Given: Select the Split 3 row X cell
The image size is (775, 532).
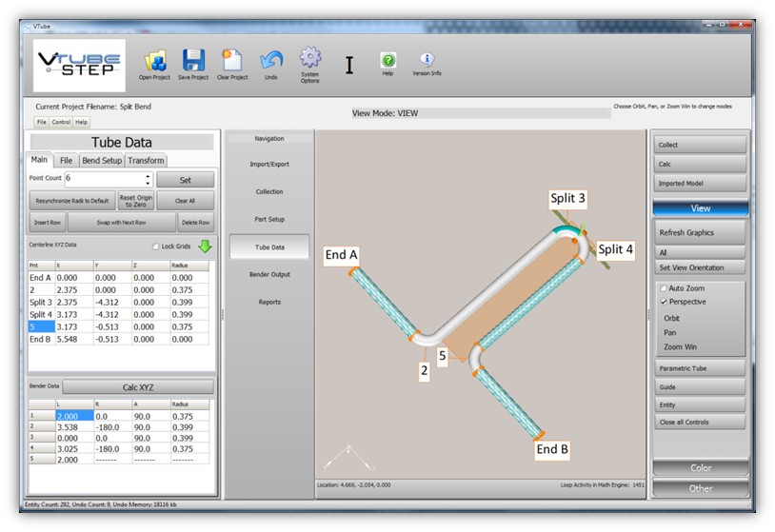Looking at the screenshot, I should point(72,302).
